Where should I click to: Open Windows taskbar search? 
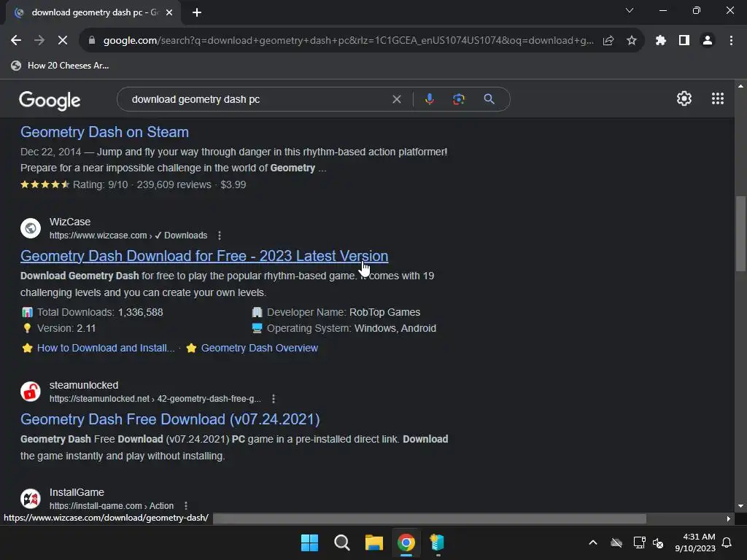tap(341, 542)
